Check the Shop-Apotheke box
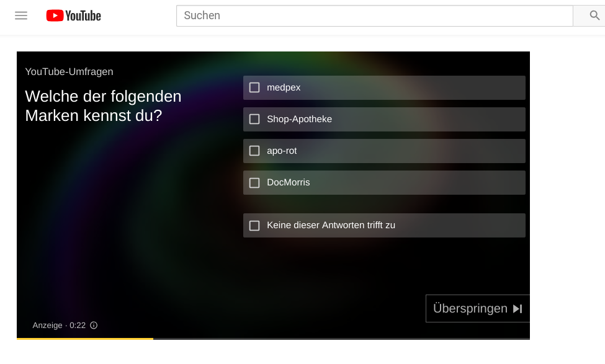 (x=254, y=119)
